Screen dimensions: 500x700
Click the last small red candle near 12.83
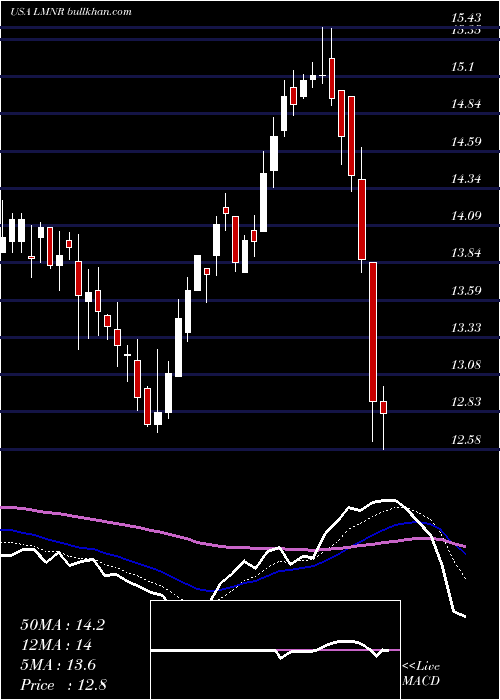pyautogui.click(x=383, y=408)
